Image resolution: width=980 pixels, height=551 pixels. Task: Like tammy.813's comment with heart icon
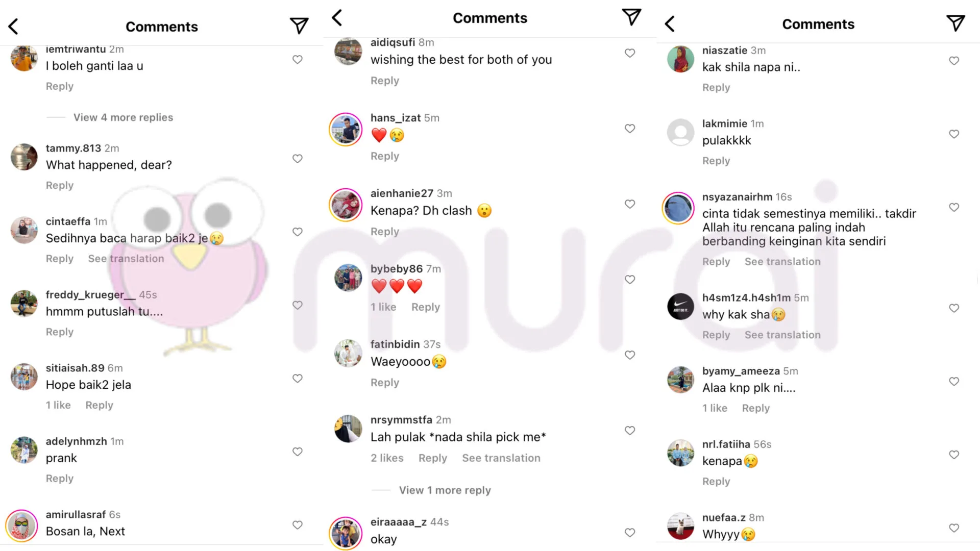[x=298, y=159]
